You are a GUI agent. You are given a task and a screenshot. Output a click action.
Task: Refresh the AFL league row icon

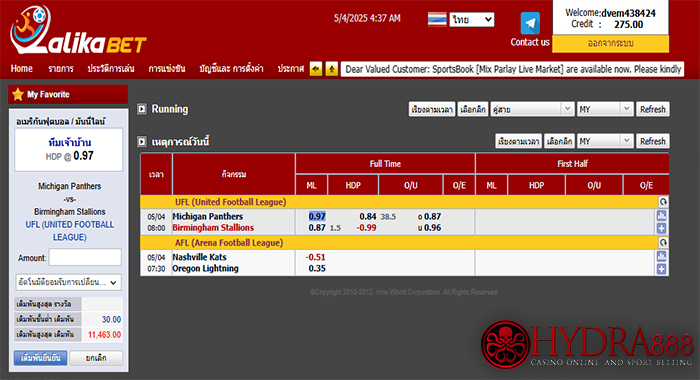pos(663,242)
